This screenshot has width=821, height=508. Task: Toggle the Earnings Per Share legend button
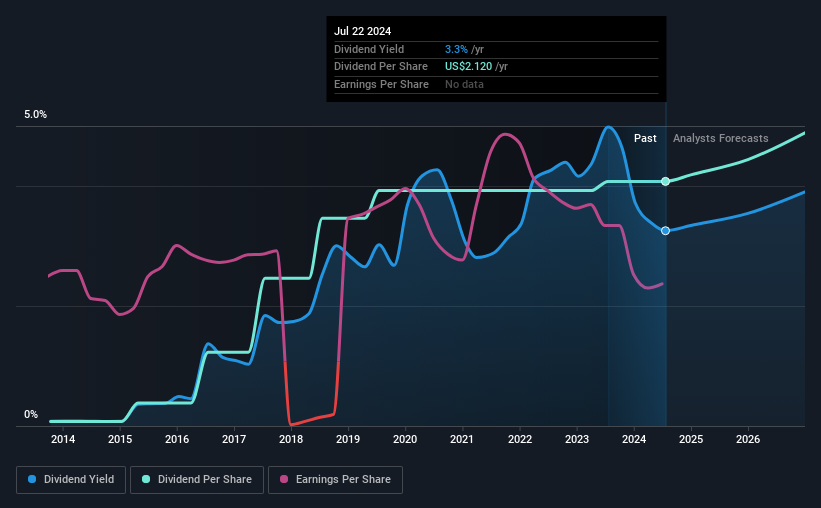pos(335,480)
